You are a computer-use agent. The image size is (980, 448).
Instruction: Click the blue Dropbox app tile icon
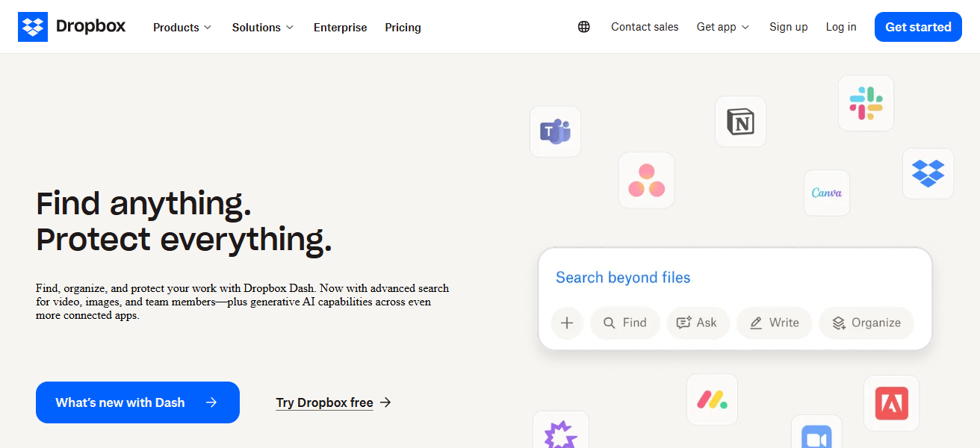928,173
